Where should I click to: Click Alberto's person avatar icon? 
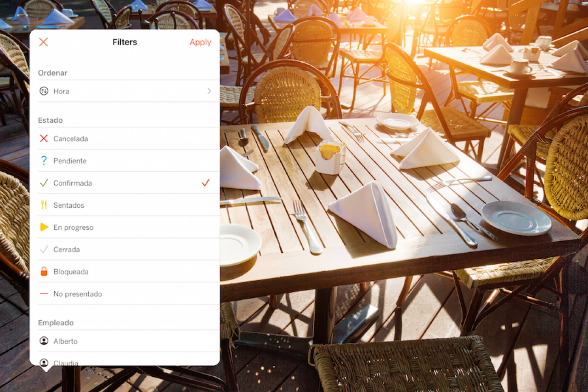[x=44, y=341]
